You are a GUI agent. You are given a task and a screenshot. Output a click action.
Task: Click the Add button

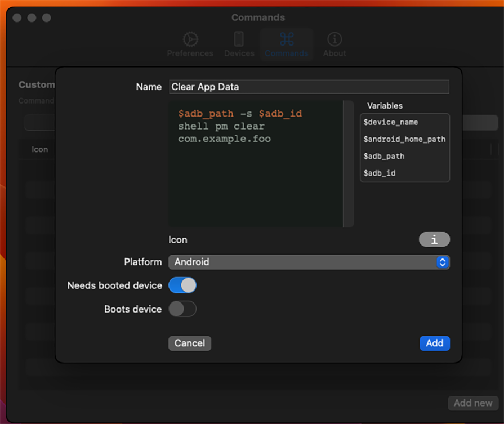[435, 343]
